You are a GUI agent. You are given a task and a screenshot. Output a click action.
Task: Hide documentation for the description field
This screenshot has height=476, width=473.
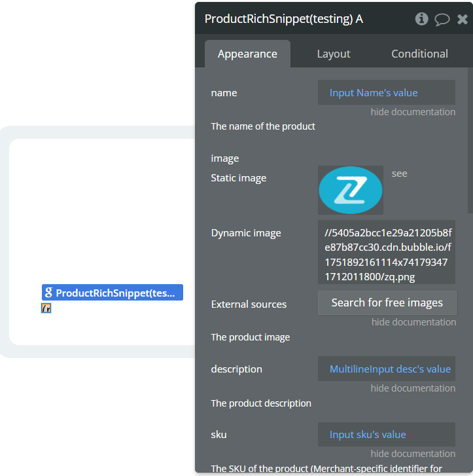point(413,388)
